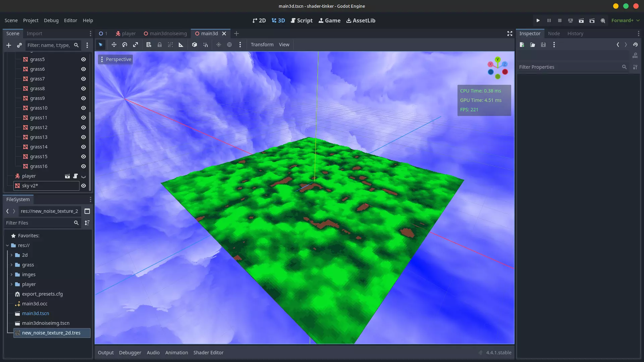Open the Debug menu
The height and width of the screenshot is (362, 644).
pyautogui.click(x=51, y=20)
